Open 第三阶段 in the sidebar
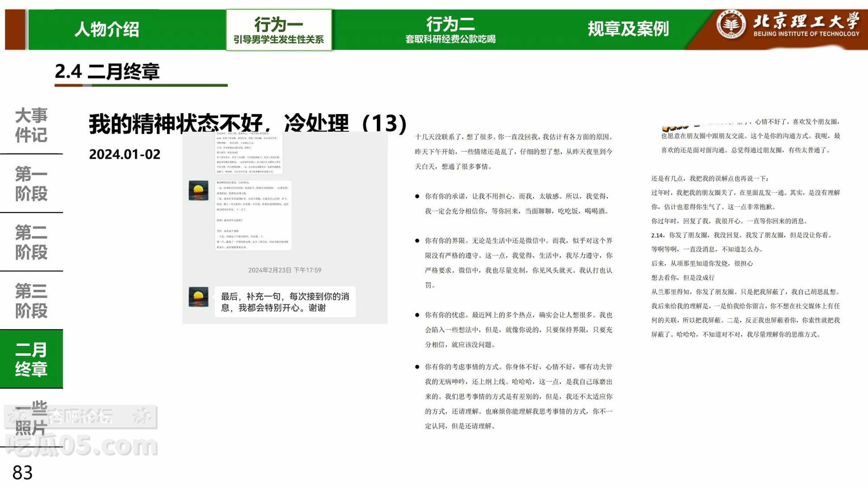Viewport: 868px width, 488px height. pos(31,301)
